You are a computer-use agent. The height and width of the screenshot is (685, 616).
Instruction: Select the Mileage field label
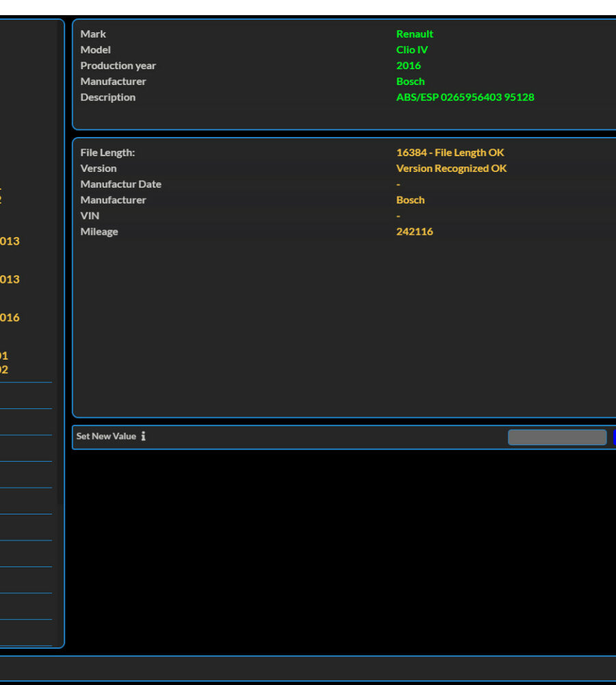[99, 232]
